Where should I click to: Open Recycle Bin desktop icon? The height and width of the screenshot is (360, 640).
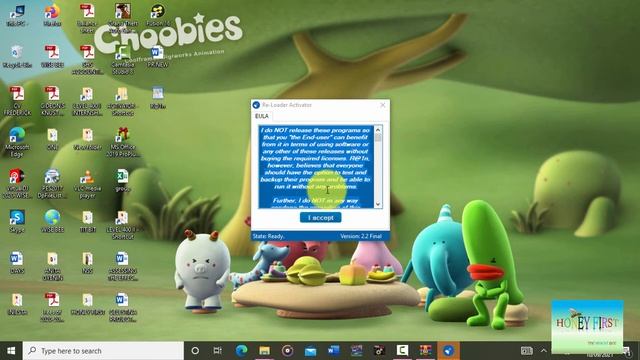(x=17, y=56)
